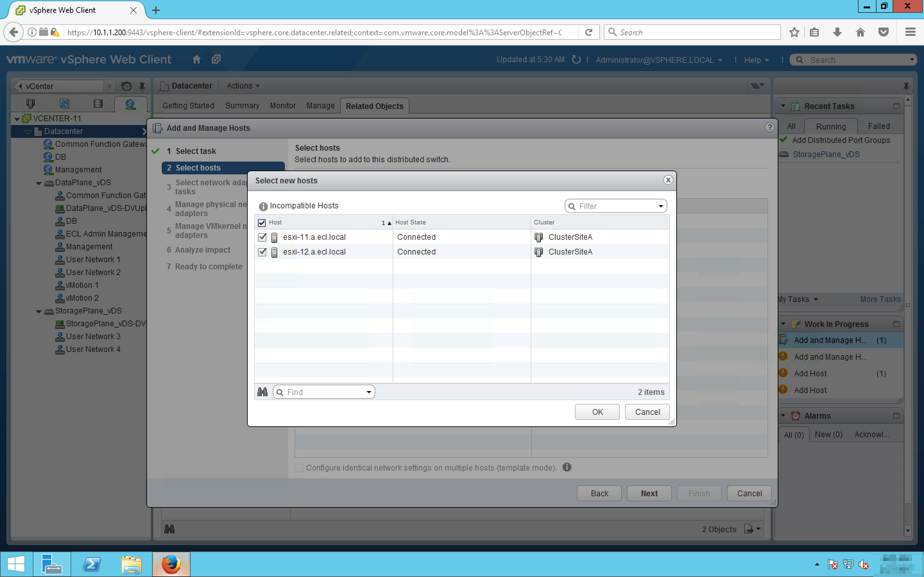Open help for Add and Manage Hosts
Viewport: 924px width, 577px height.
(x=769, y=128)
